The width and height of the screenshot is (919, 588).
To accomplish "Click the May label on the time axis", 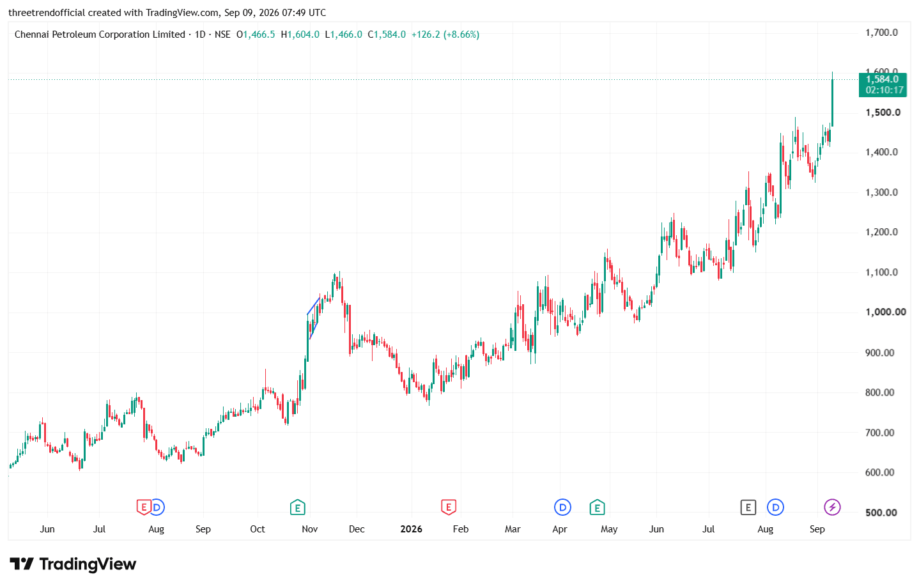I will 609,529.
